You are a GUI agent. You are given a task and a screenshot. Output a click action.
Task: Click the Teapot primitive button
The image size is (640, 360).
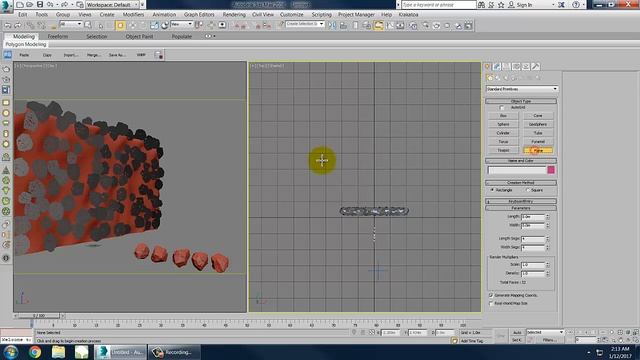pyautogui.click(x=503, y=151)
